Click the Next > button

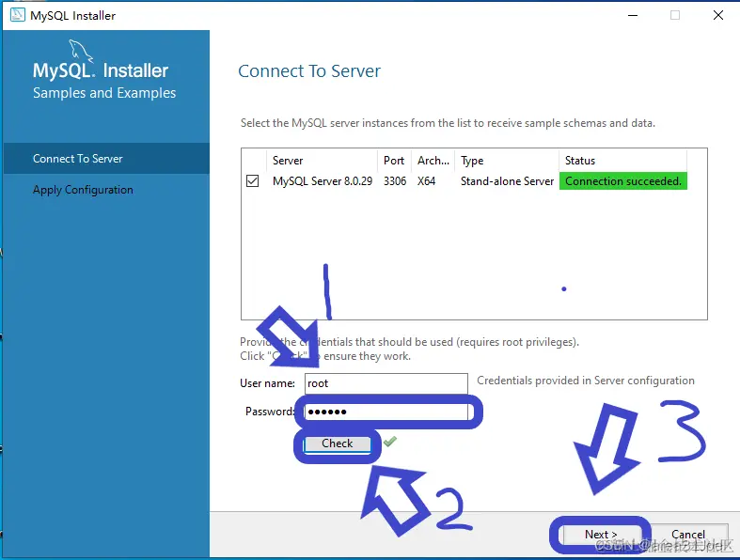pos(600,534)
